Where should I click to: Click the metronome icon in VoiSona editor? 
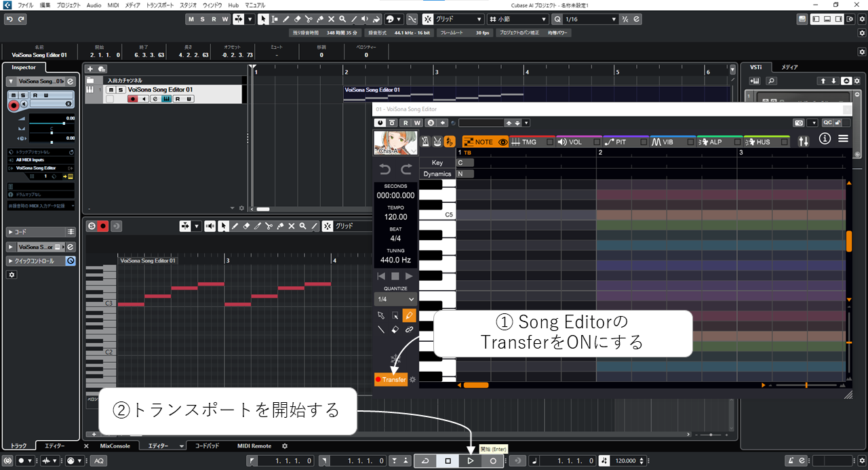[x=426, y=142]
